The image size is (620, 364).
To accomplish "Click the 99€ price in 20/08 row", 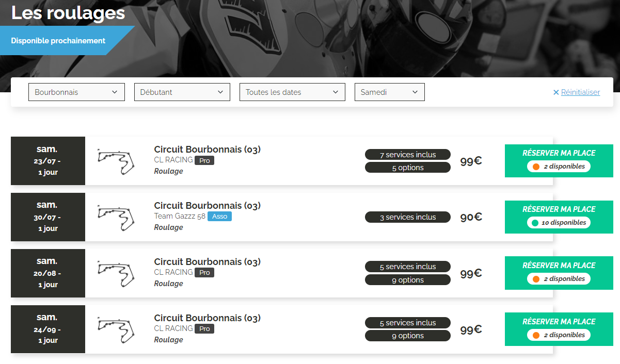I will click(471, 273).
